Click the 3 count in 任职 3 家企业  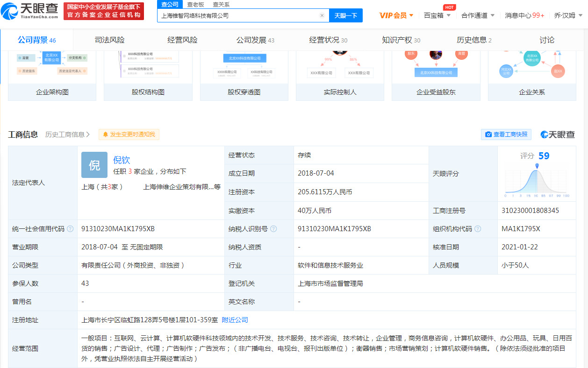[x=130, y=171]
